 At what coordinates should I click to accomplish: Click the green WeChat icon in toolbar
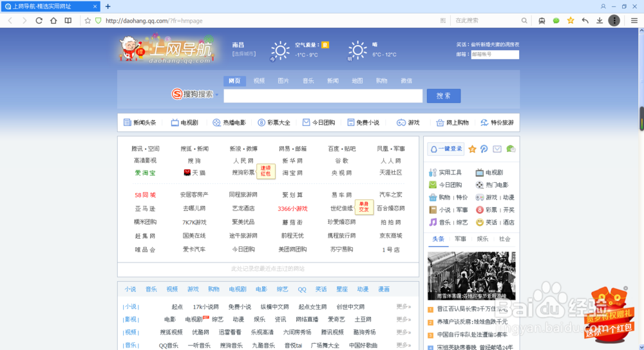pos(556,21)
